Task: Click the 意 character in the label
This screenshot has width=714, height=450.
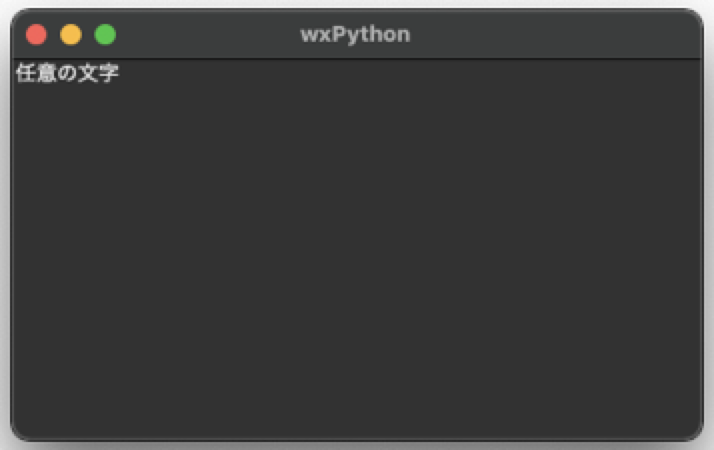Action: click(x=47, y=73)
